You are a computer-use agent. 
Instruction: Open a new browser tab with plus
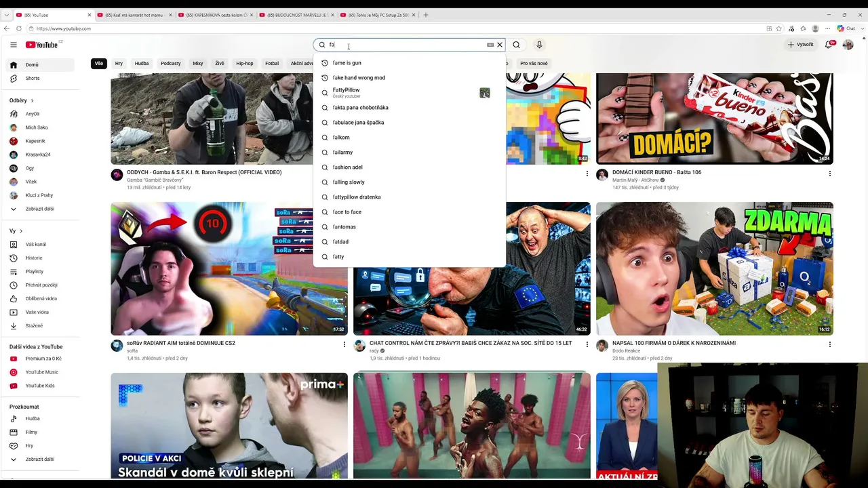tap(426, 15)
